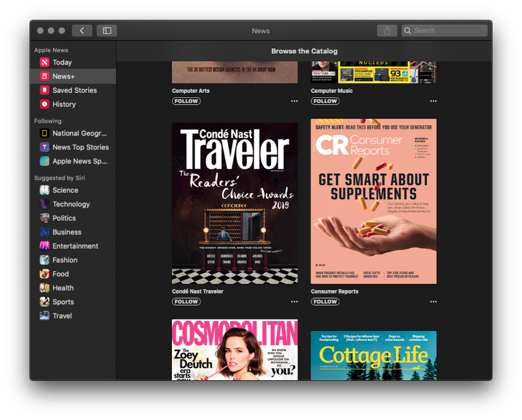Click the Fashion topic label

65,260
